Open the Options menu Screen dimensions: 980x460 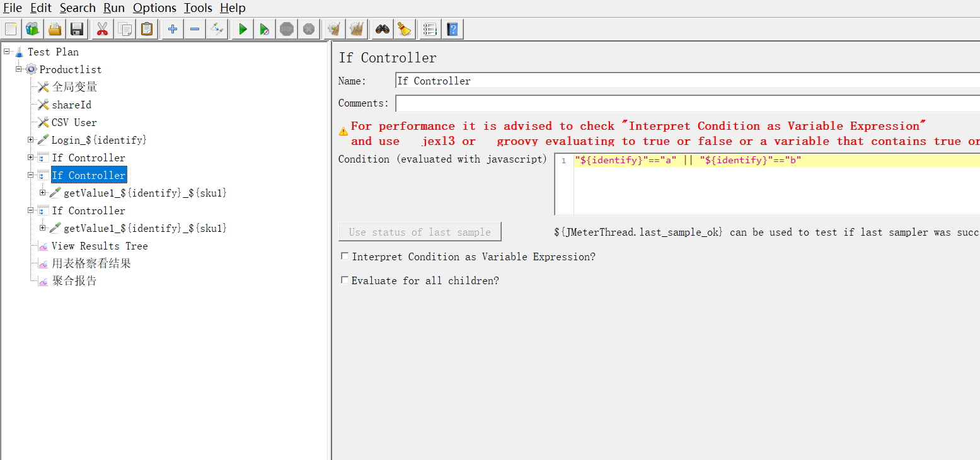tap(154, 8)
